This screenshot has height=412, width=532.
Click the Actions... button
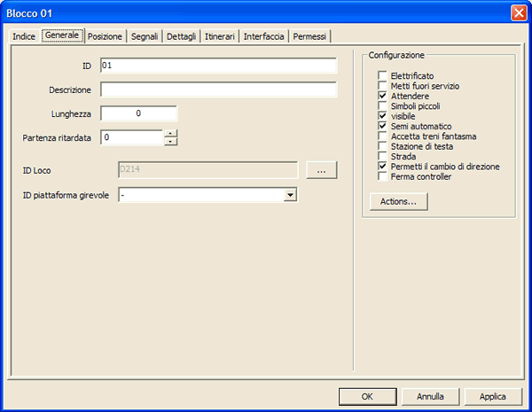tap(398, 202)
